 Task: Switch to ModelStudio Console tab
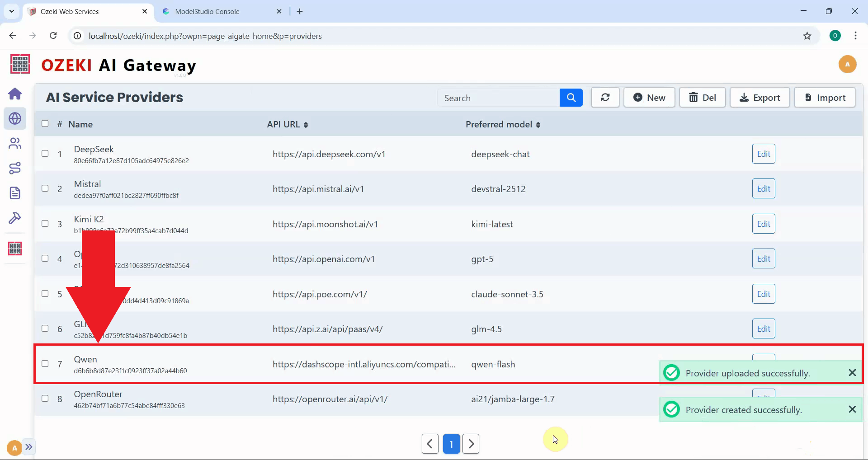208,12
